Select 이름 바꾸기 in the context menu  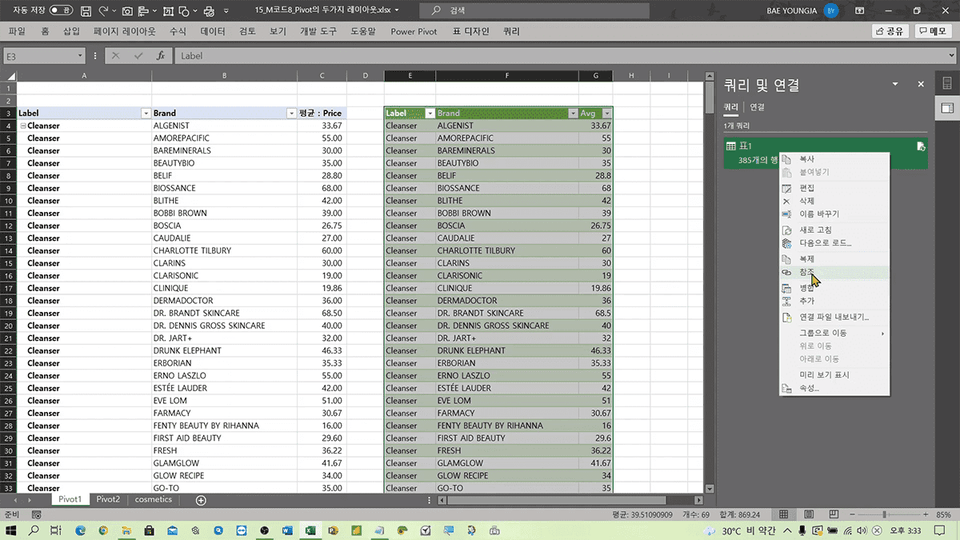tap(834, 214)
